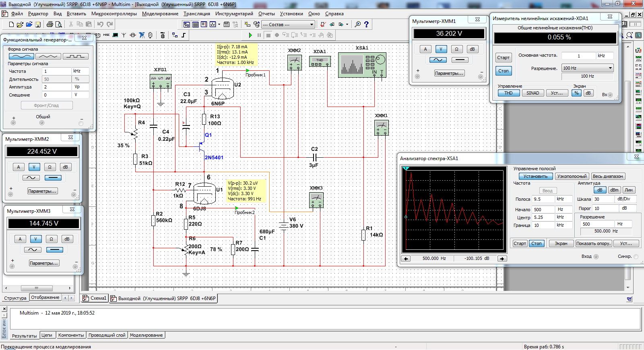Click the XSA1 spectrum analyzer on the schematic

click(x=362, y=65)
